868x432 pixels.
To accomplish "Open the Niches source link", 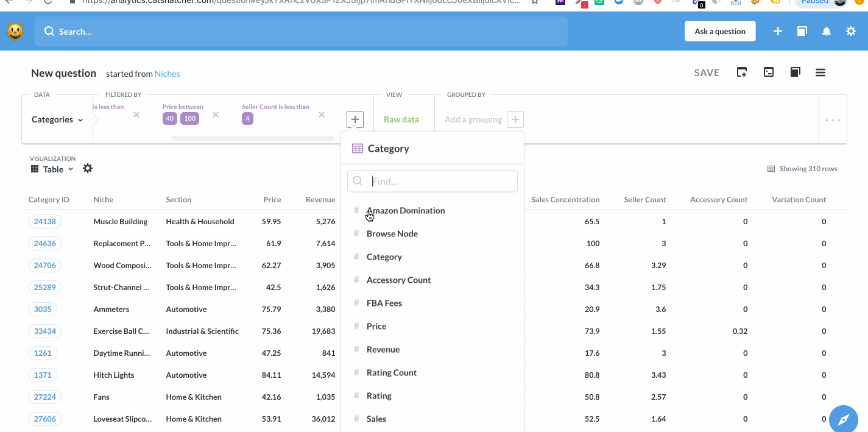I will pyautogui.click(x=168, y=74).
